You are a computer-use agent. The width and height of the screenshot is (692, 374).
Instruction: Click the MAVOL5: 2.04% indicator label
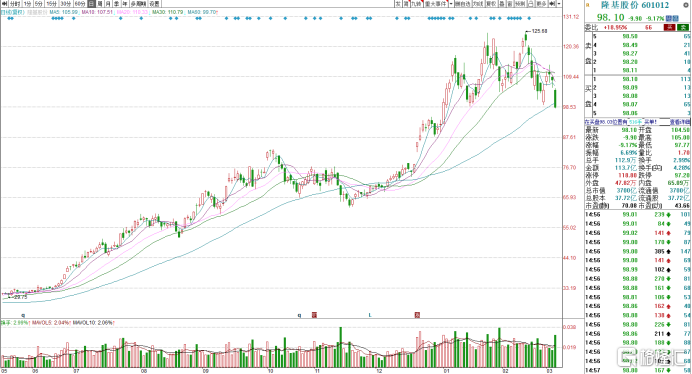tap(51, 323)
